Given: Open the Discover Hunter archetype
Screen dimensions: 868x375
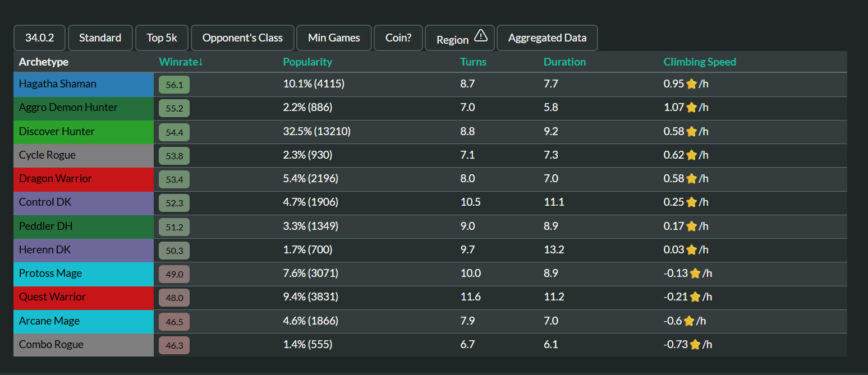Looking at the screenshot, I should [57, 132].
